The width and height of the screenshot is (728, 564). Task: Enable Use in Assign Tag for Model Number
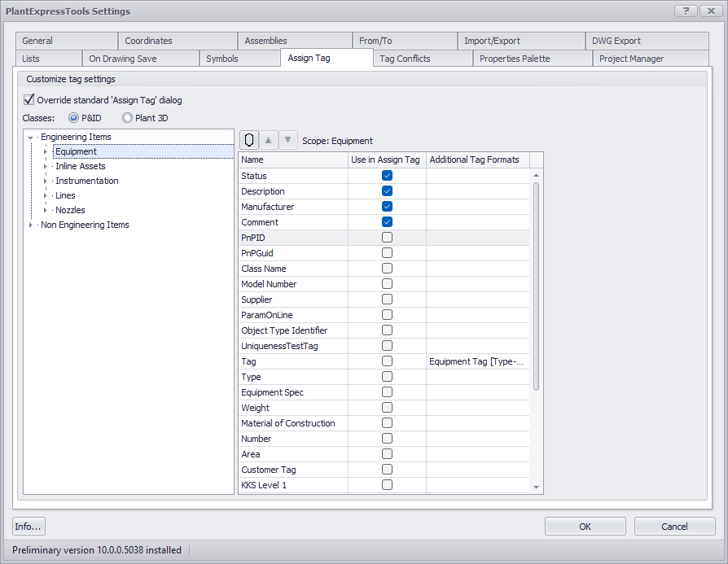(387, 283)
